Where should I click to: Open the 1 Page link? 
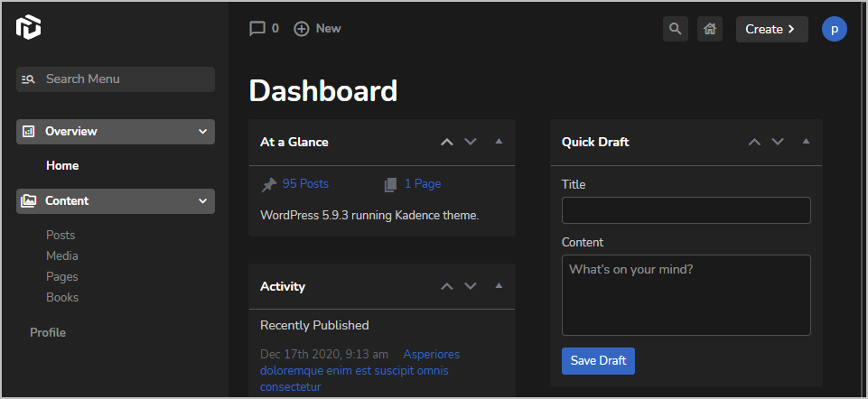click(423, 184)
